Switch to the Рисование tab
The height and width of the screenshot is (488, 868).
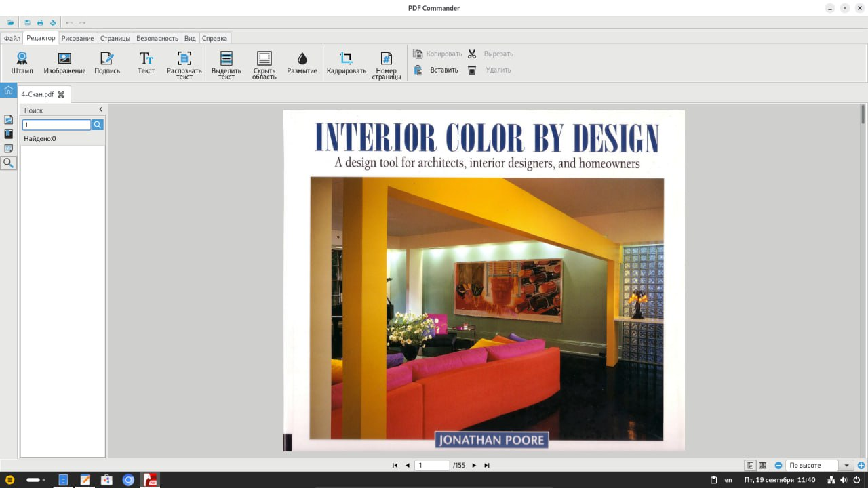pyautogui.click(x=77, y=38)
